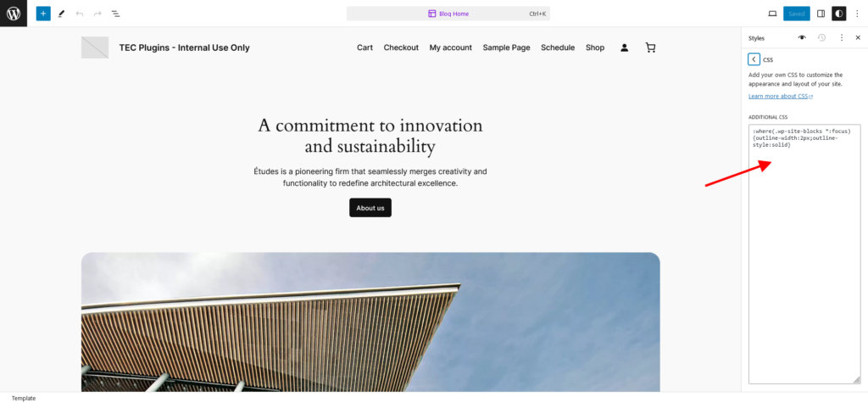Screen dimensions: 868x403
Task: Open the Document Overview list view
Action: [x=116, y=14]
